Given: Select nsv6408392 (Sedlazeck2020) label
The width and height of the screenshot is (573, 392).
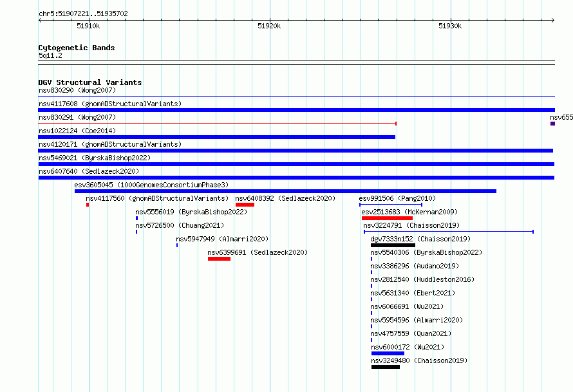Looking at the screenshot, I should 285,198.
